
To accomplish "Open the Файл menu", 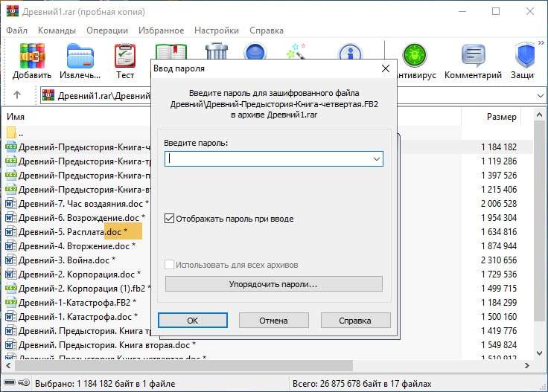I will pos(17,30).
